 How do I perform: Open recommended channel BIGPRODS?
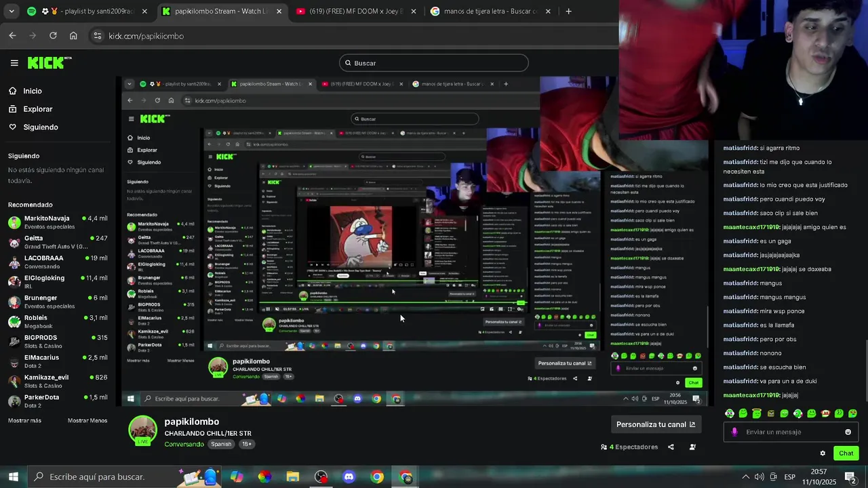(58, 341)
